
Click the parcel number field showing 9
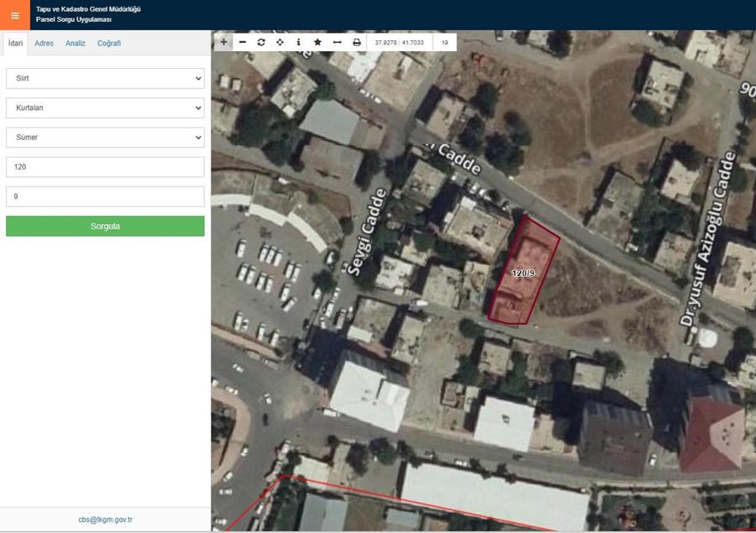(x=105, y=196)
